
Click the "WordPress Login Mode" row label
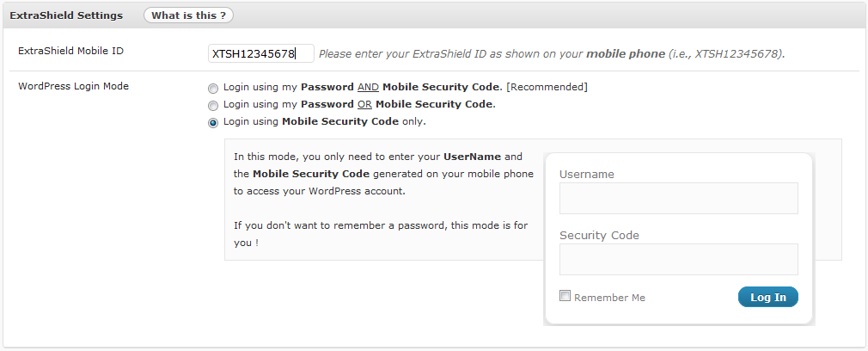tap(74, 87)
